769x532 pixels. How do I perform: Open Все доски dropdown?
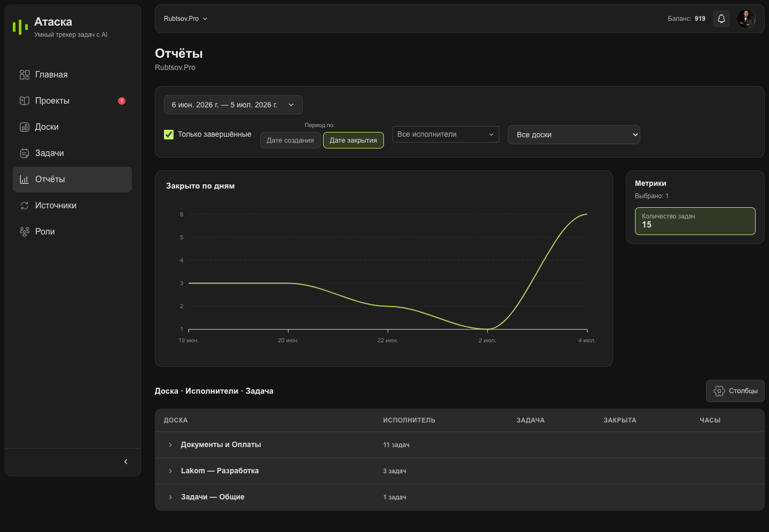point(574,135)
